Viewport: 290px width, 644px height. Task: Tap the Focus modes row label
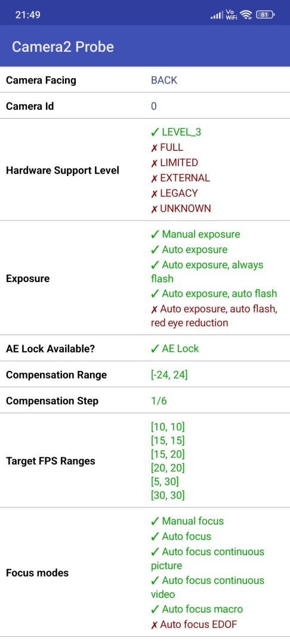[x=38, y=572]
